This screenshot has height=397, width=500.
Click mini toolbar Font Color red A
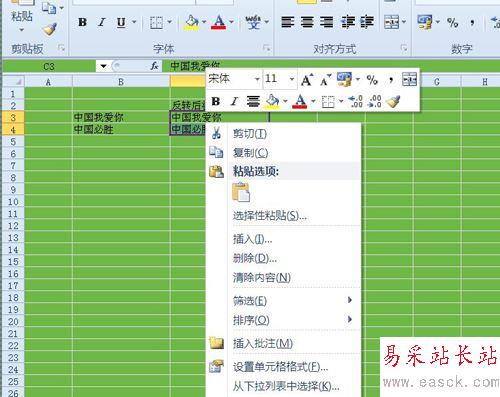coord(300,101)
